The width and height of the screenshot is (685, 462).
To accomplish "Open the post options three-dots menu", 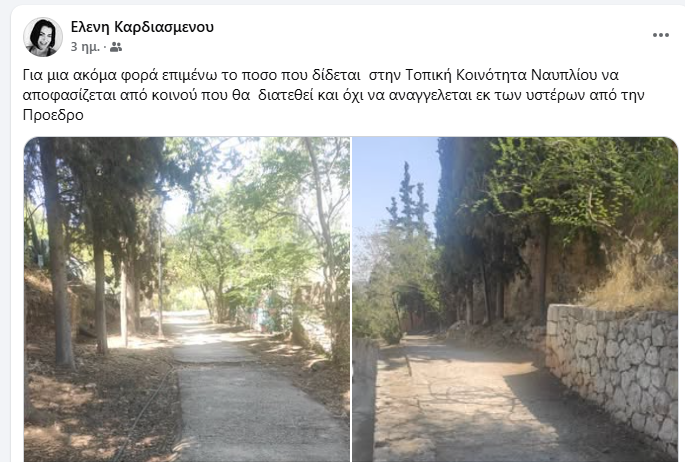I will [x=661, y=35].
